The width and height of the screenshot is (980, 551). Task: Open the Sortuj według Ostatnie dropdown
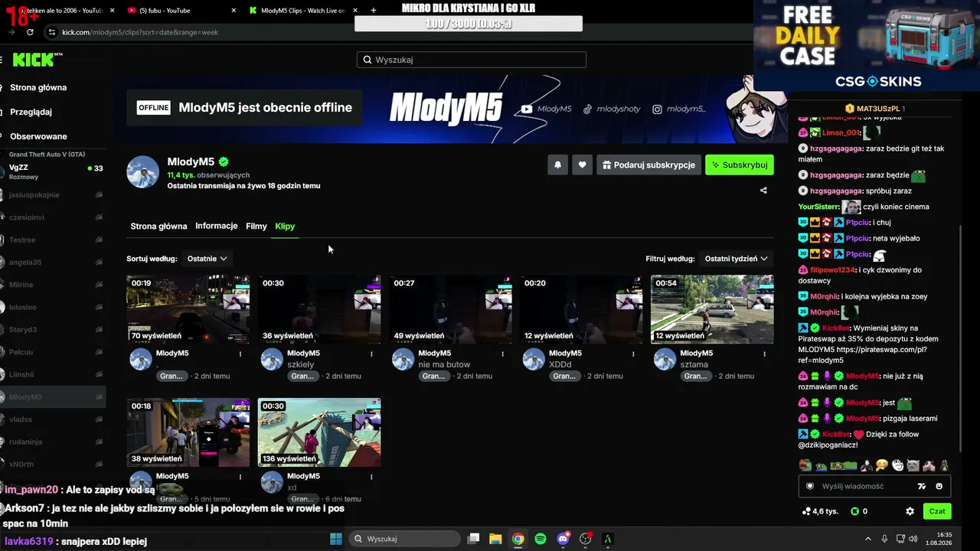(x=207, y=259)
